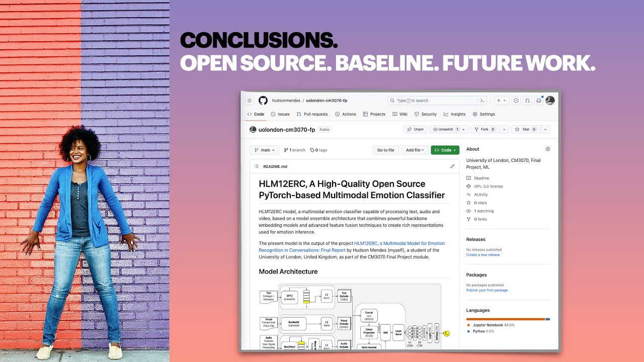The height and width of the screenshot is (362, 644).
Task: Click the Languages usage bar
Action: click(x=508, y=319)
